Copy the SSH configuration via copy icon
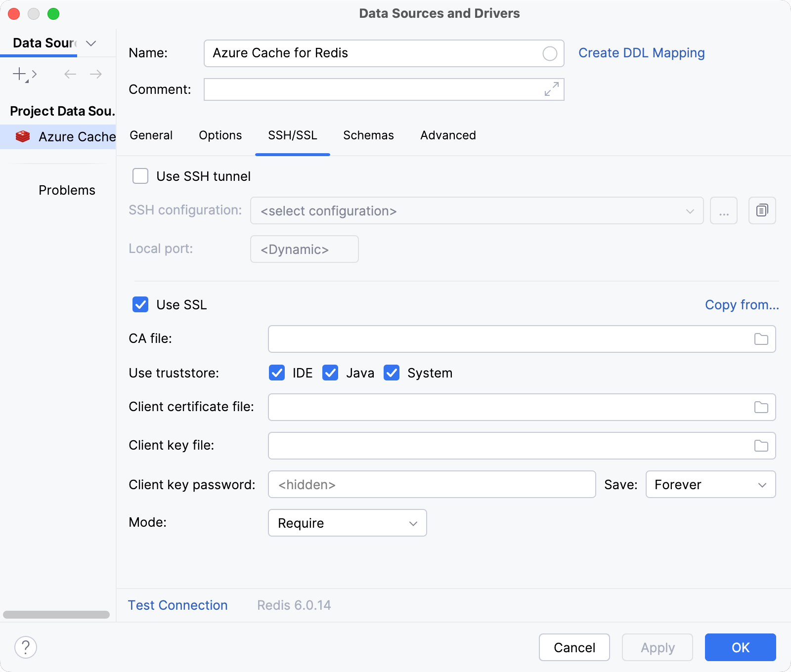The height and width of the screenshot is (672, 791). pos(762,210)
